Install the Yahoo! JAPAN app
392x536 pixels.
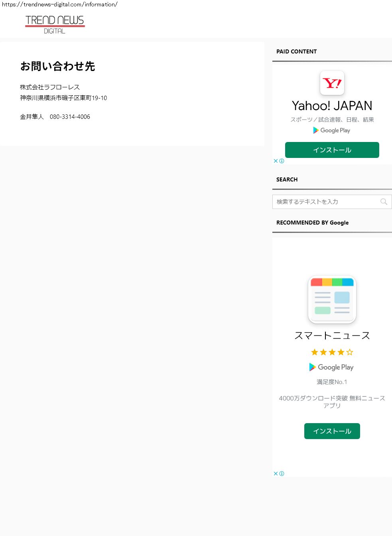pyautogui.click(x=332, y=150)
